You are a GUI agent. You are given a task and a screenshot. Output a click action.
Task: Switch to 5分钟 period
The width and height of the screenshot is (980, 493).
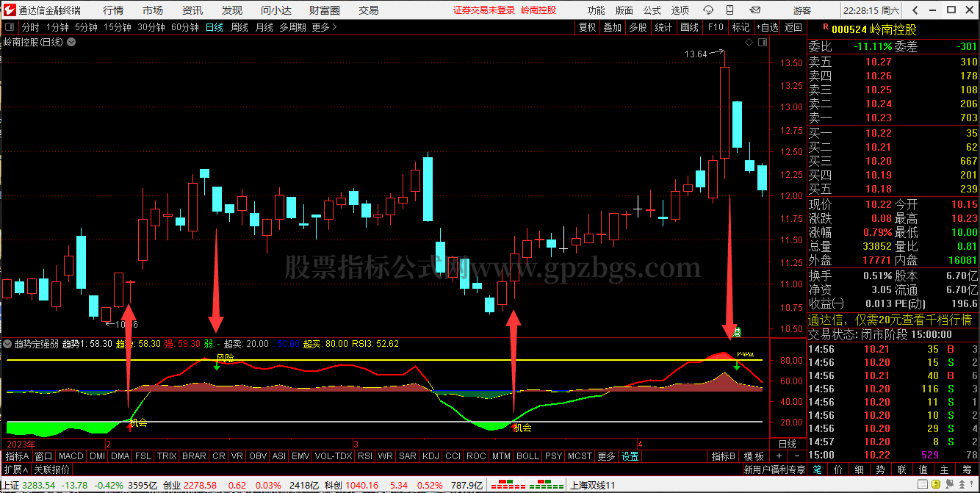(x=86, y=27)
